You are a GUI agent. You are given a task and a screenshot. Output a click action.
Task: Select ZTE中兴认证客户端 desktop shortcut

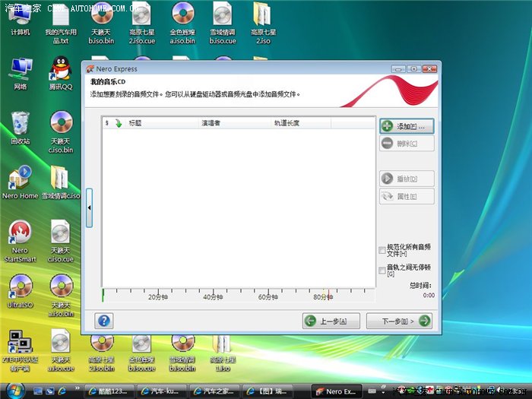pos(20,350)
